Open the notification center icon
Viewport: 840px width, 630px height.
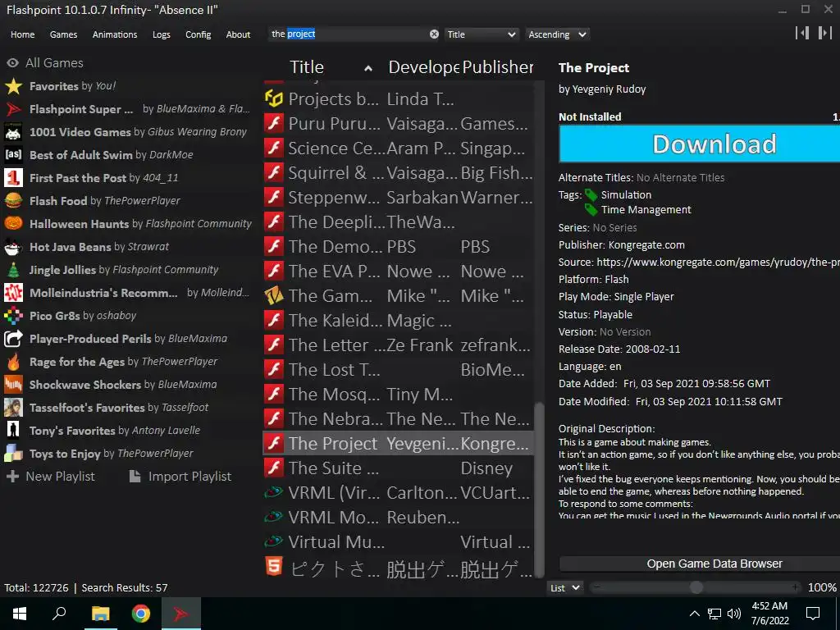point(813,614)
